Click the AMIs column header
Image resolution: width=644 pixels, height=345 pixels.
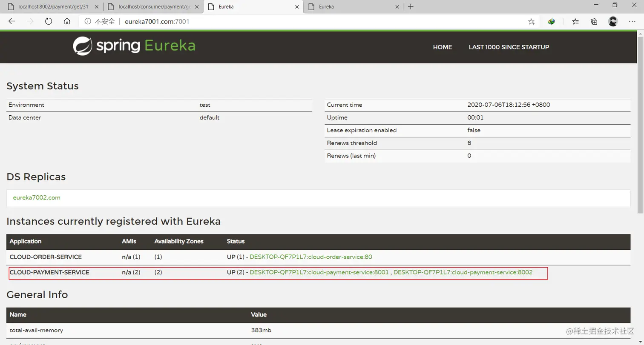(x=129, y=241)
